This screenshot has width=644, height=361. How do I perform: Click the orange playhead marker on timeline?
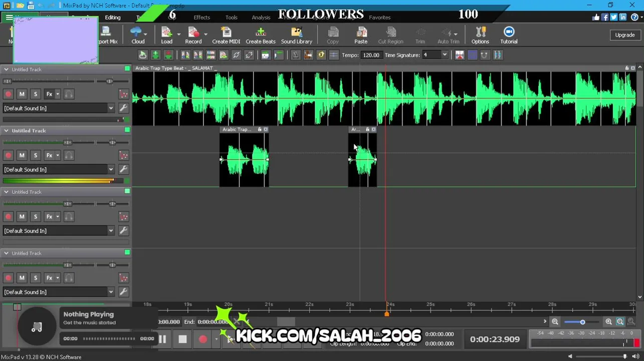coord(386,313)
